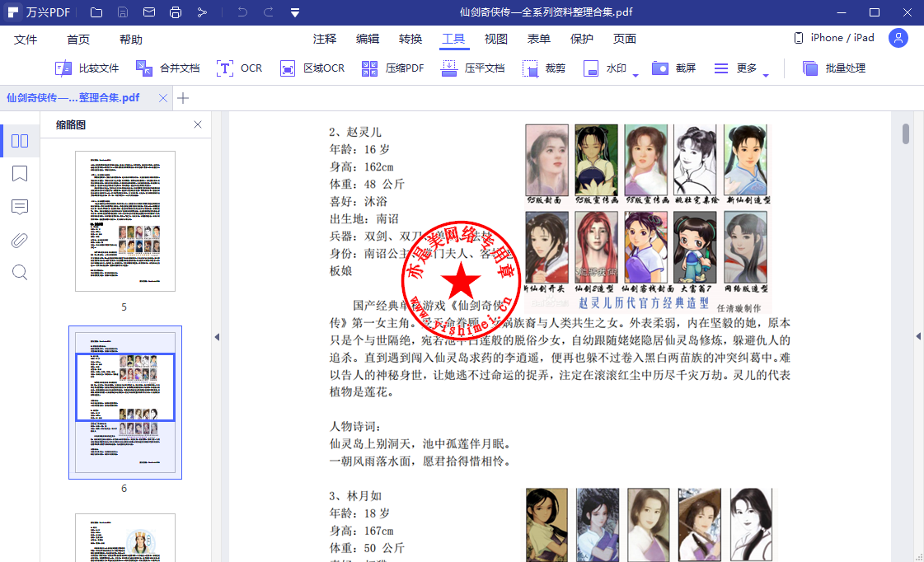Select the partially visible page 7 thumbnail
The image size is (924, 562).
click(125, 538)
